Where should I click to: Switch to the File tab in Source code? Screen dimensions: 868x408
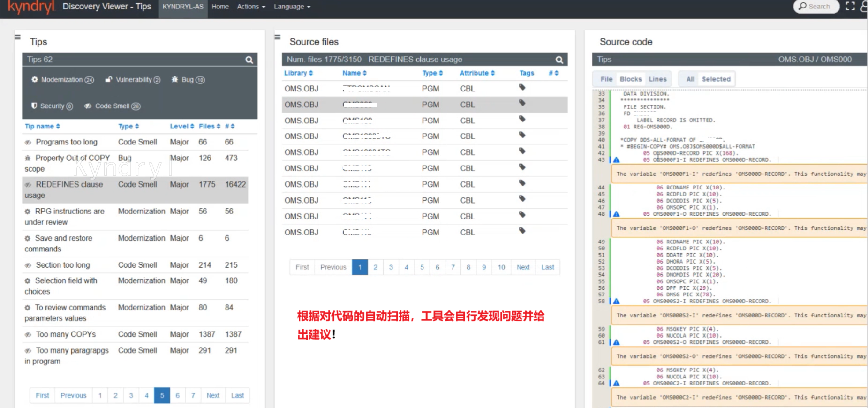606,79
